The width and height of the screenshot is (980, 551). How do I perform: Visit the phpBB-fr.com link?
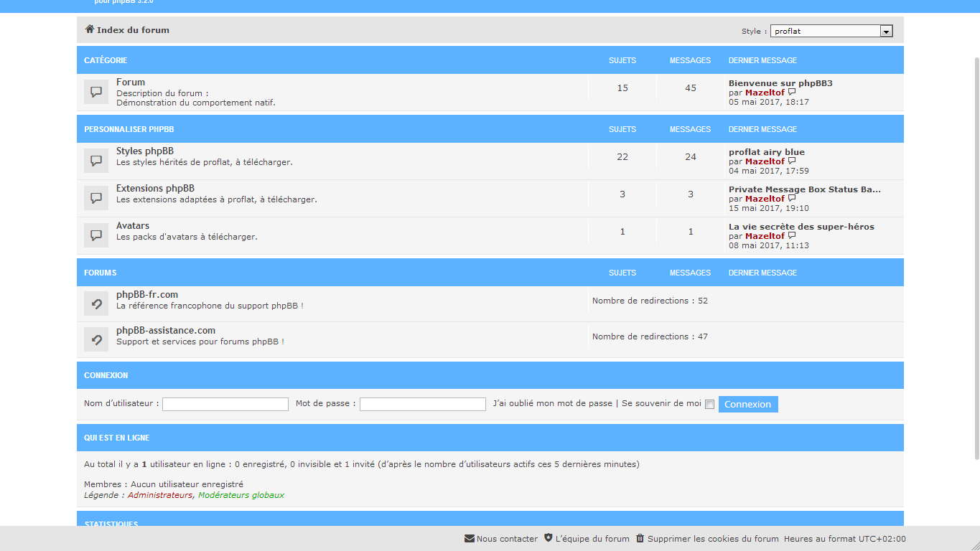pos(147,295)
